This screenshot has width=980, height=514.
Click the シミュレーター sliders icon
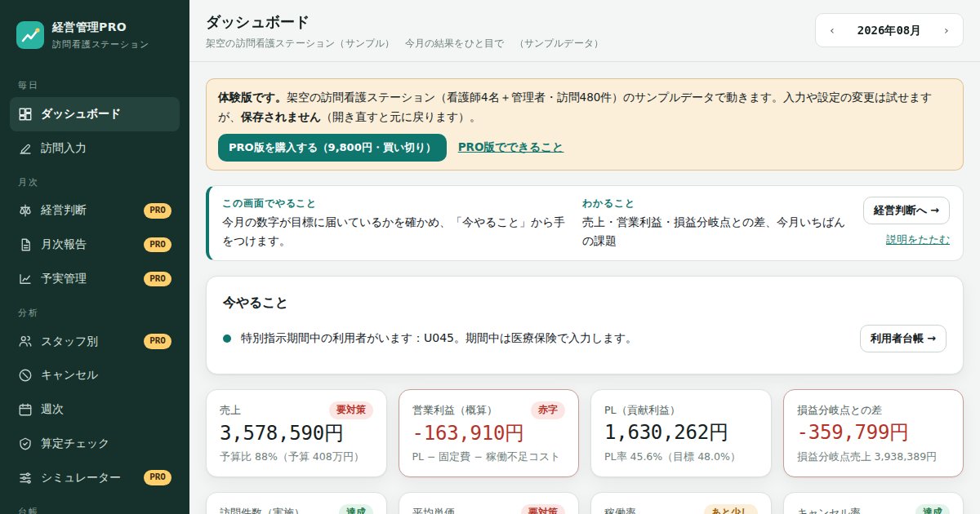click(x=25, y=478)
